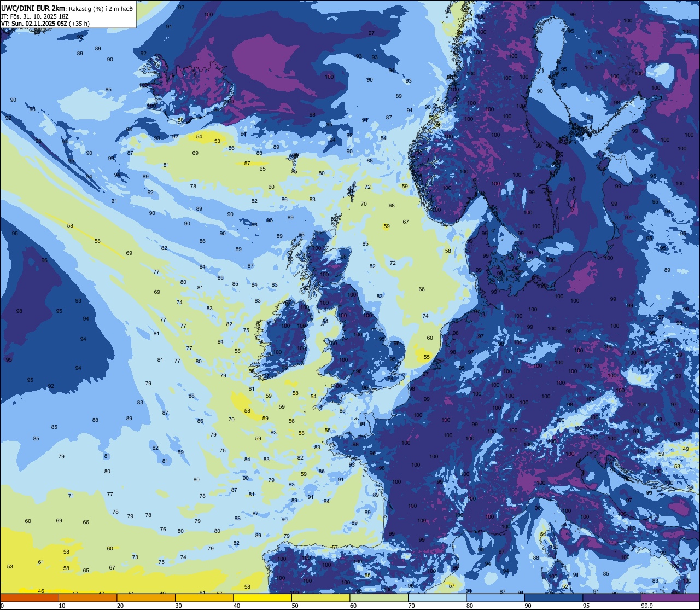The width and height of the screenshot is (700, 610).
Task: Click the legend label '80'
Action: [470, 606]
